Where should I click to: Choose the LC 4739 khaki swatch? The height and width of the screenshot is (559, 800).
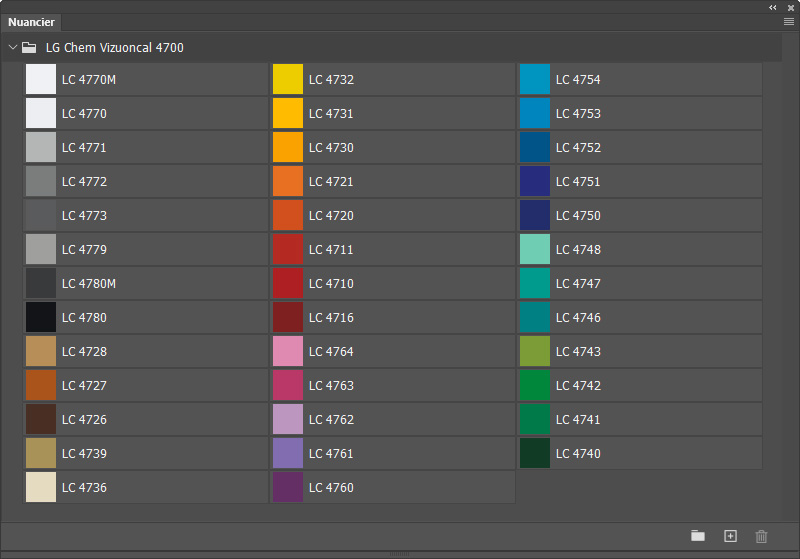click(x=41, y=453)
